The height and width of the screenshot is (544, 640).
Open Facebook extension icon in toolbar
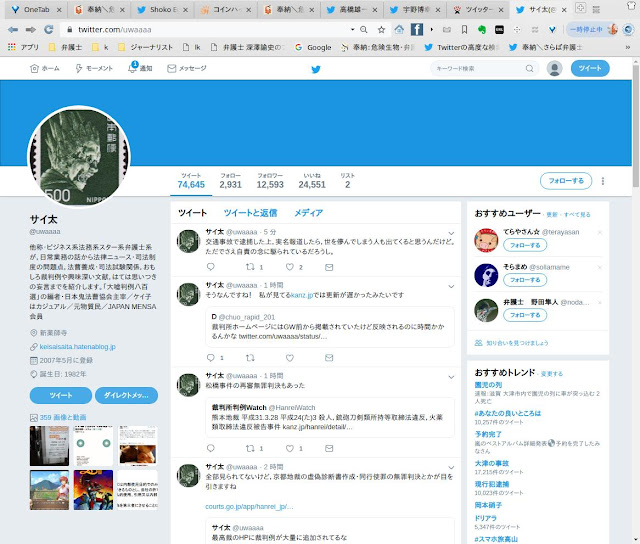417,29
